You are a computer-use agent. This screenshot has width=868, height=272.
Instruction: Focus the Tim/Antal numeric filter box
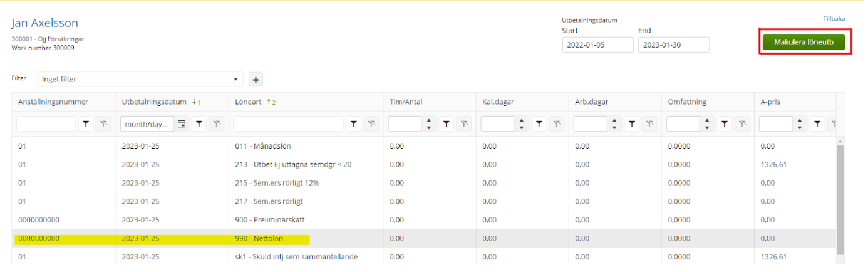[x=405, y=124]
